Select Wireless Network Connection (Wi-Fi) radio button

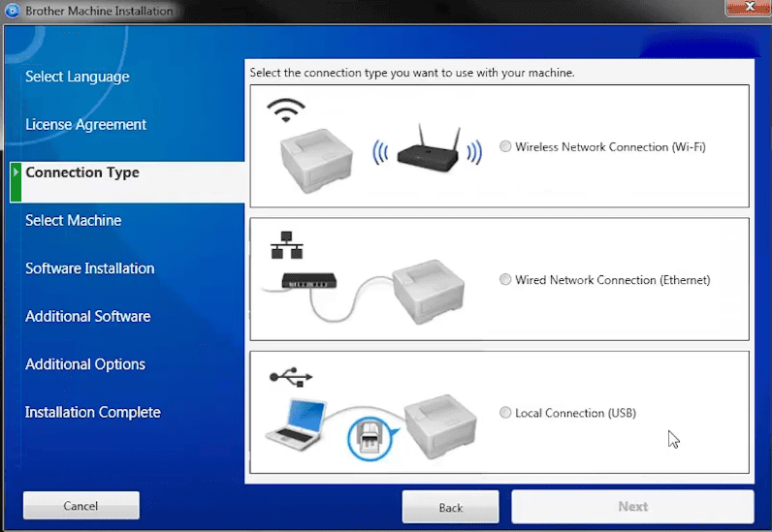click(505, 146)
